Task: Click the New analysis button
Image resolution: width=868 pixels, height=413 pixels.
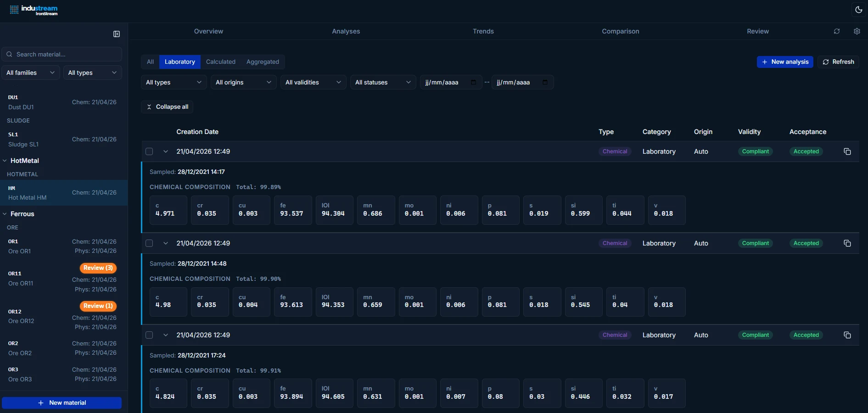Action: pos(784,62)
